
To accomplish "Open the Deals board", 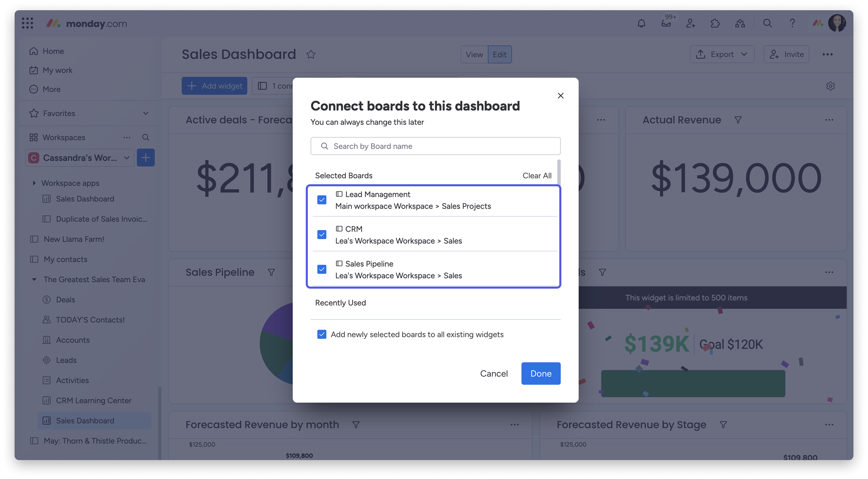I will (x=59, y=299).
